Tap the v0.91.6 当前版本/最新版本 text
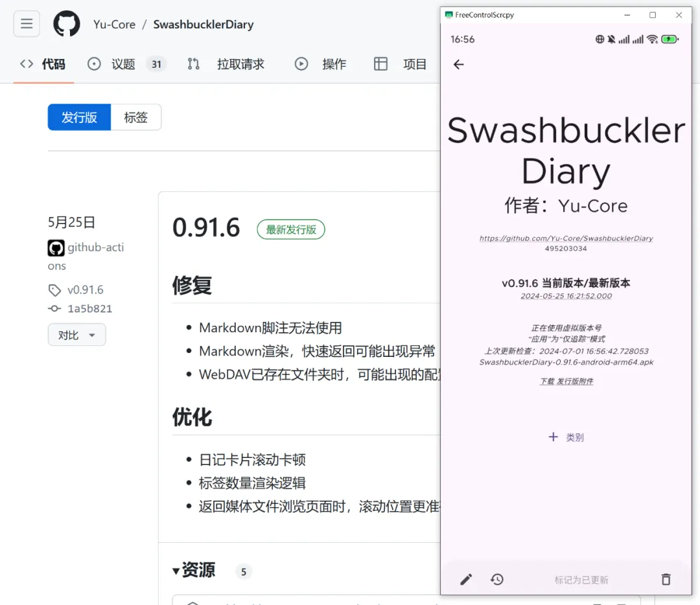 (566, 283)
